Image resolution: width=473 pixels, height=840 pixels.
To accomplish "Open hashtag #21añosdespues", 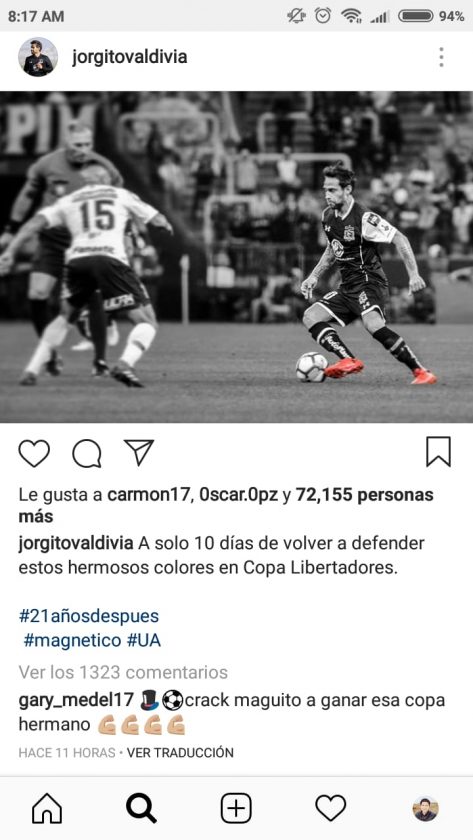I will pyautogui.click(x=89, y=616).
